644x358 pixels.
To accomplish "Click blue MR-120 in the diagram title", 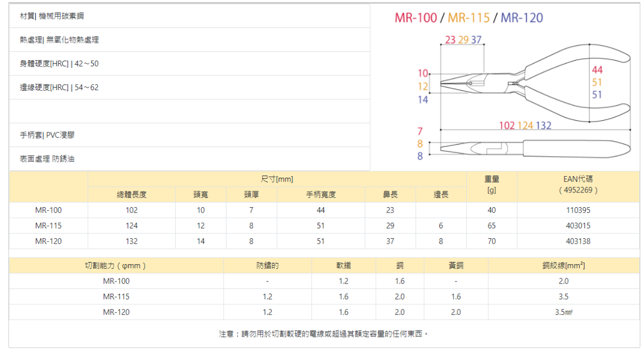I will pos(521,18).
